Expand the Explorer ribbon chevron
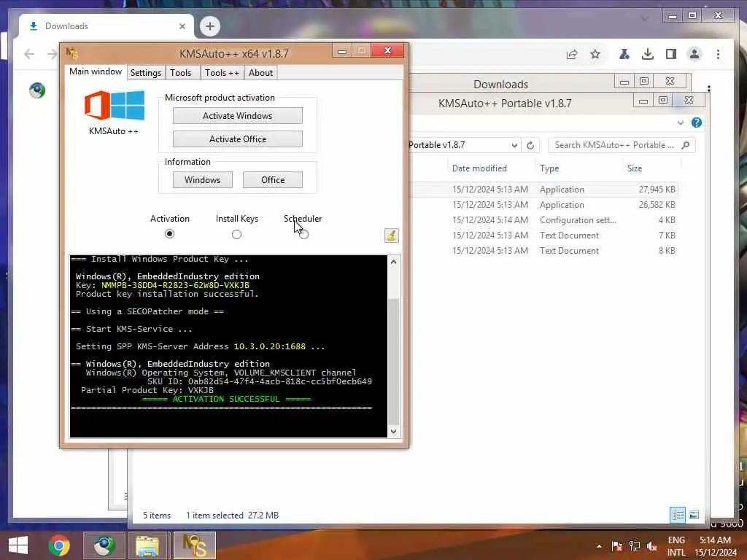Screen dimensions: 747x560 tap(681, 122)
